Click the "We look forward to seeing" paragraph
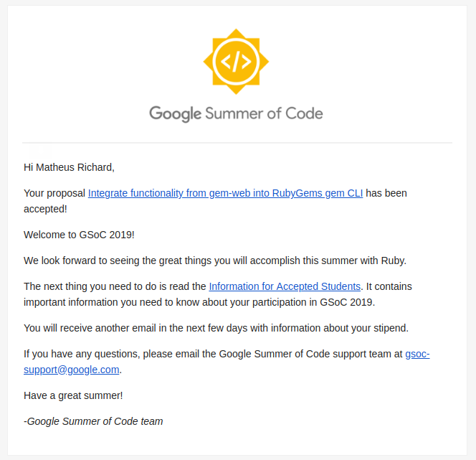The height and width of the screenshot is (460, 476). (215, 260)
